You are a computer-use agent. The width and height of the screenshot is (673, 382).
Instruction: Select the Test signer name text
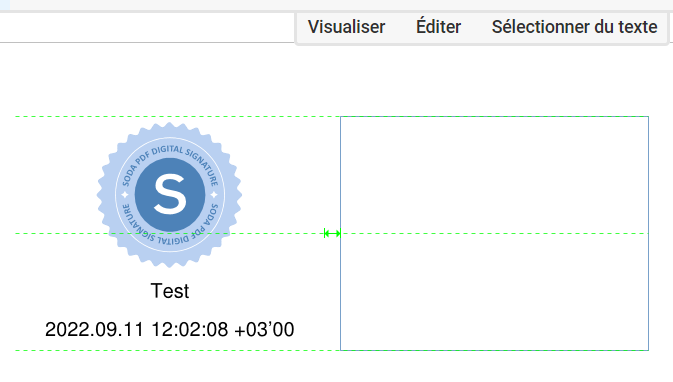pos(170,291)
